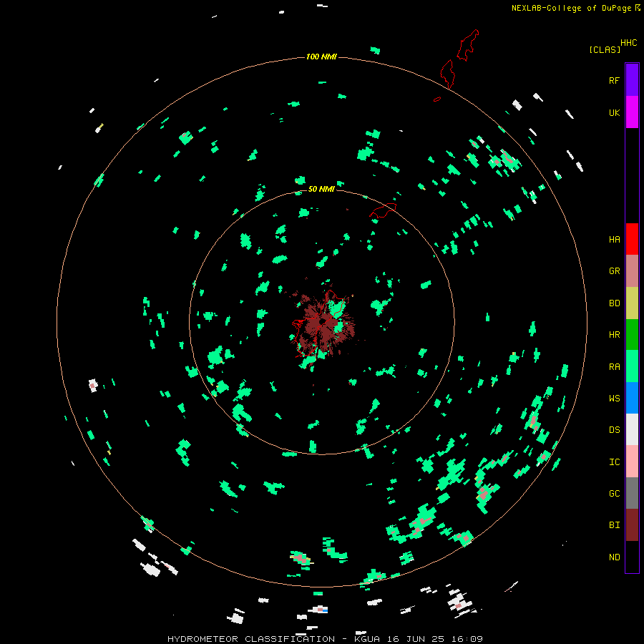Click the HR dark green legend swatch

pos(632,335)
